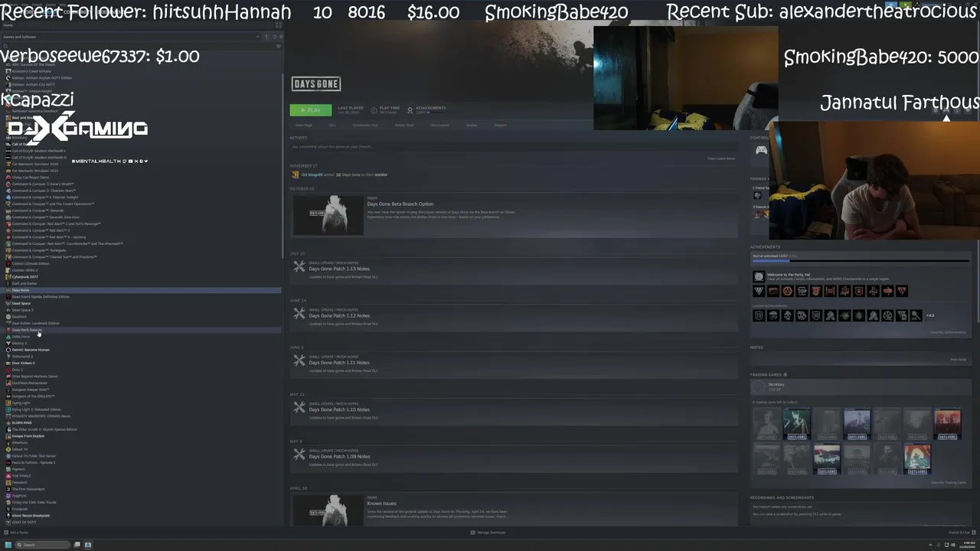The width and height of the screenshot is (980, 551).
Task: Open the Known Issues news post
Action: [x=381, y=504]
